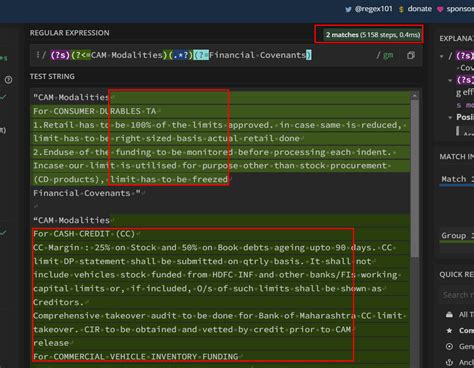Click 'Financial Covenants' lookahead text in the regex
Screen dimensions: 474x368
click(x=257, y=55)
